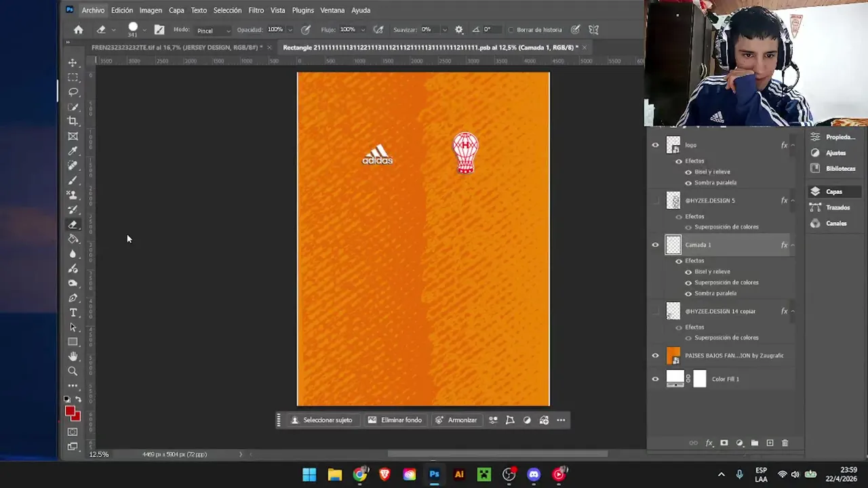Open the Archivo menu
The width and height of the screenshot is (868, 488).
coord(93,10)
